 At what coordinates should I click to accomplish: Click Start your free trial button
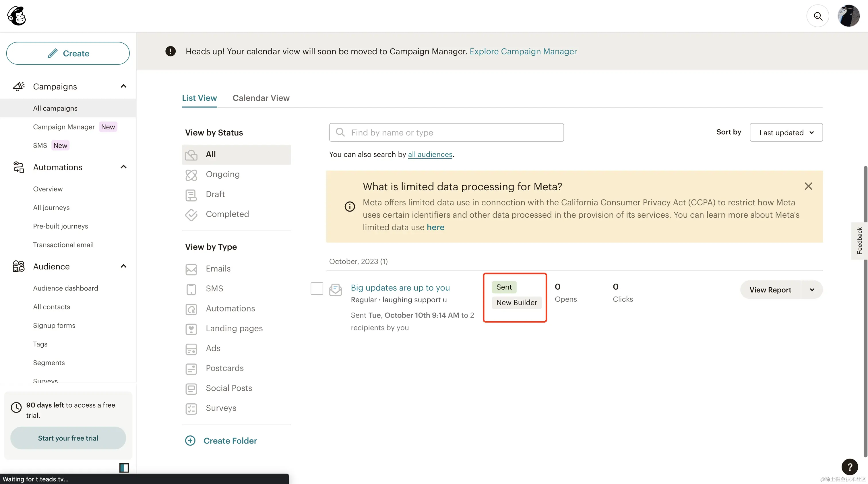coord(68,438)
